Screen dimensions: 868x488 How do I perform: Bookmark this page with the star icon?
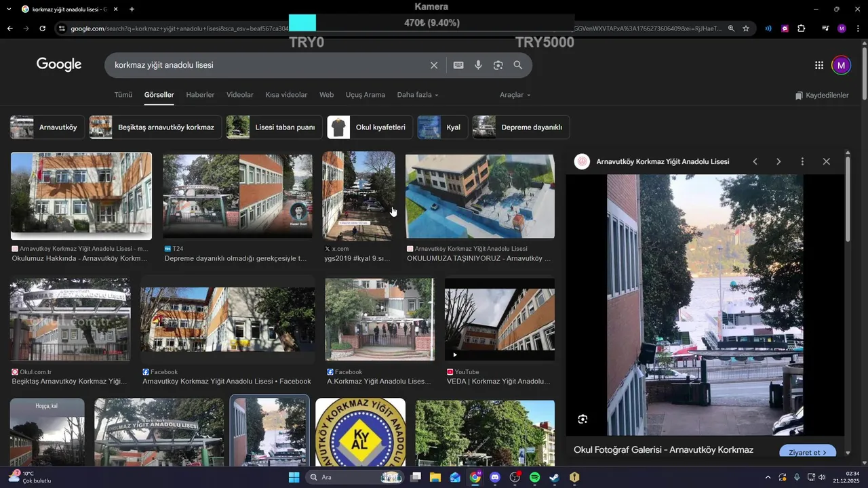pos(746,28)
